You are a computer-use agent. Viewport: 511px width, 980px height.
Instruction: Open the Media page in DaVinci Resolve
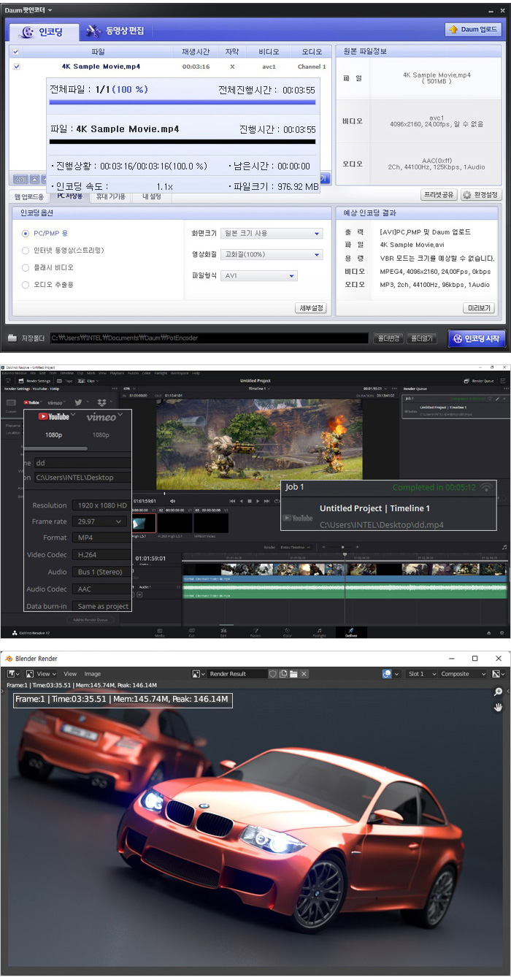click(x=159, y=631)
